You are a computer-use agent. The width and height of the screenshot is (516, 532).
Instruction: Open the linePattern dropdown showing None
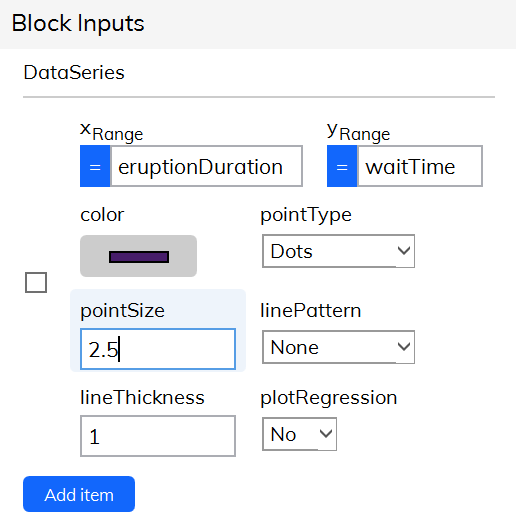338,347
